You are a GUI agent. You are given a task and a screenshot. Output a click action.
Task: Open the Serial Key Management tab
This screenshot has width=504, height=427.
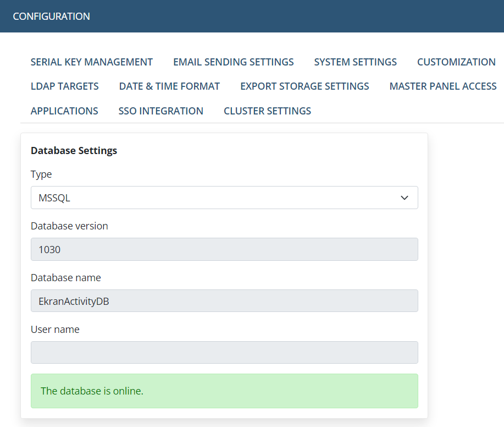click(x=92, y=62)
